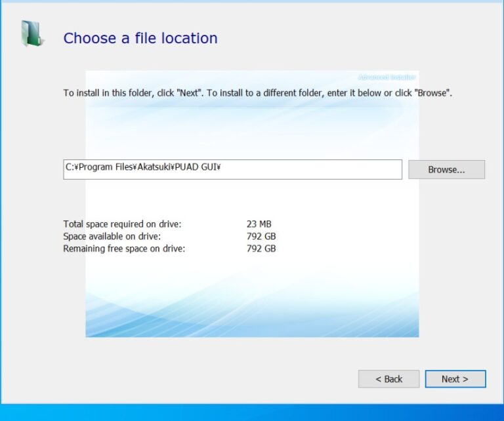
Task: Select the 'Remaining free space on drive' label
Action: (x=124, y=249)
